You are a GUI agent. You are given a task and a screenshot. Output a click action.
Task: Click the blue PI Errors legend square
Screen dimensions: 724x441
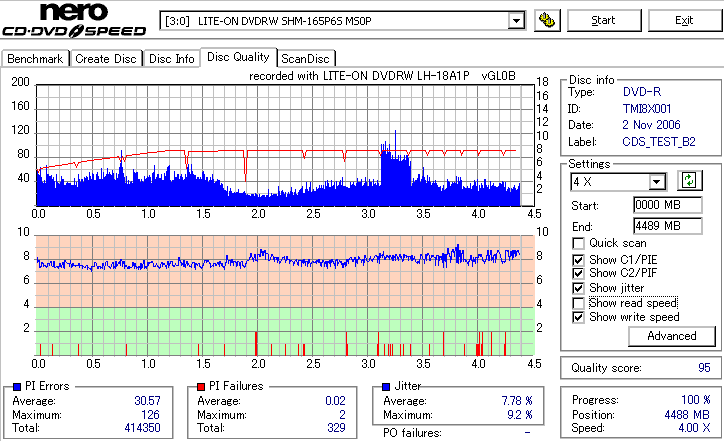(x=17, y=387)
